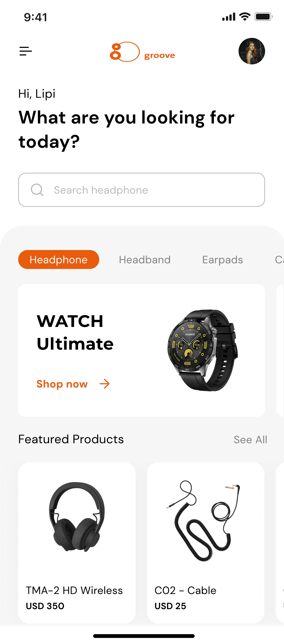Open the WATCH Ultimate watch image

[x=203, y=350]
